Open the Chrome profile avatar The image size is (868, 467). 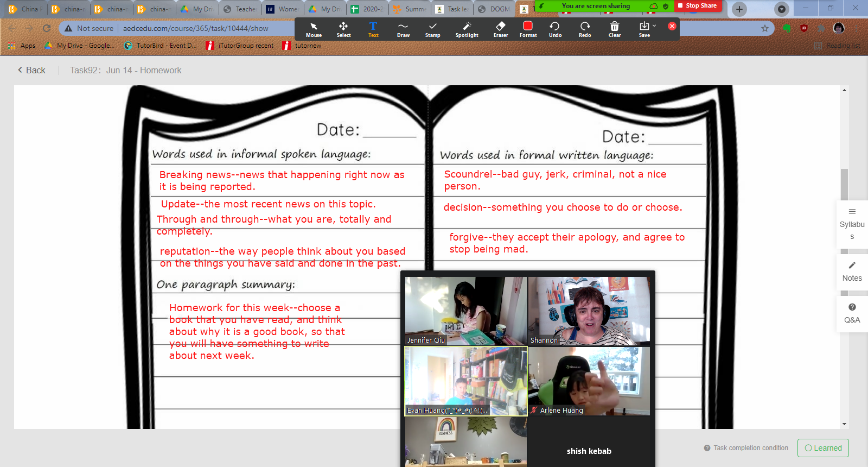839,28
